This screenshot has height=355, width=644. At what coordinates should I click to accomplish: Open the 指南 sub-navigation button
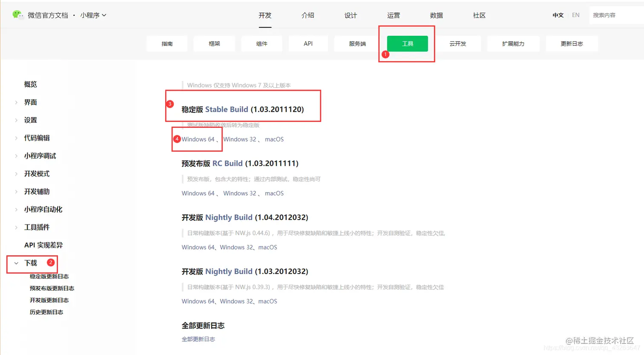(167, 43)
